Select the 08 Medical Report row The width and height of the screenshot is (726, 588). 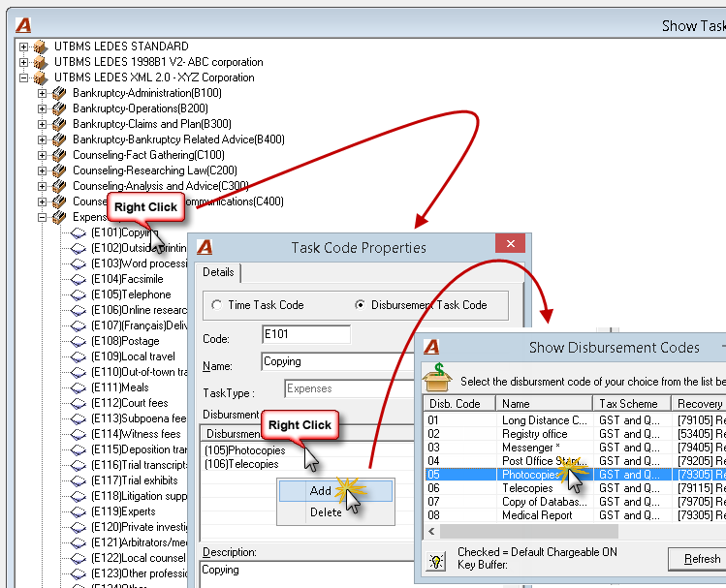click(575, 515)
